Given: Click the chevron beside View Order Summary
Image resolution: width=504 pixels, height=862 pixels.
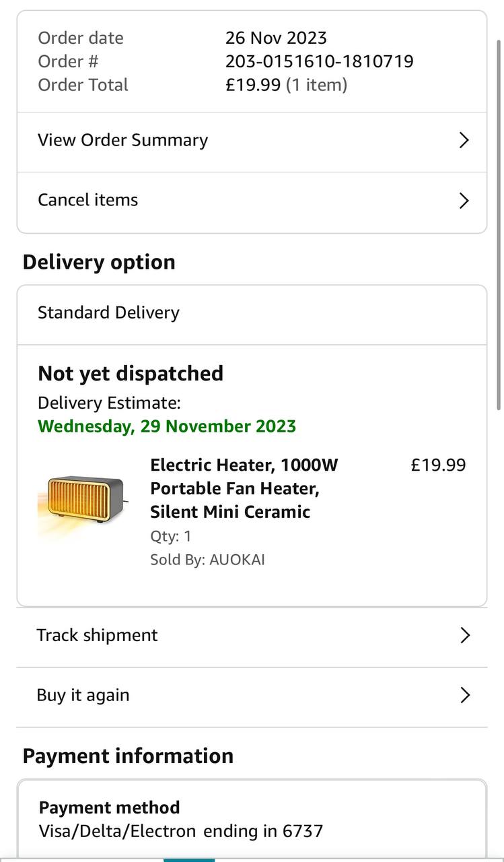Looking at the screenshot, I should click(464, 140).
